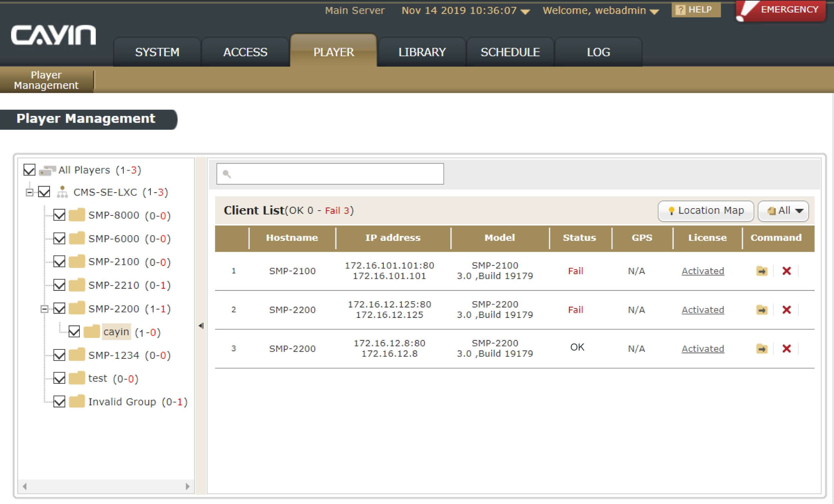Click the tree panel scroll-left arrow
834x504 pixels.
[24, 486]
